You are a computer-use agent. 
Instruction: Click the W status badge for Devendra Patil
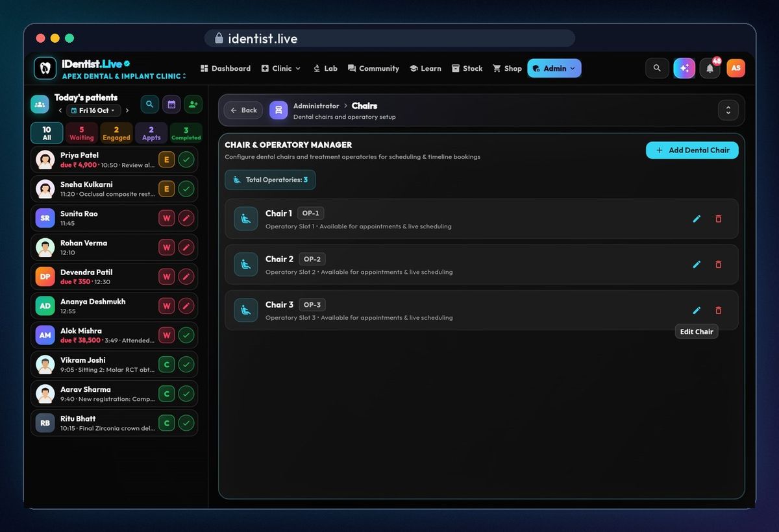[x=166, y=277]
